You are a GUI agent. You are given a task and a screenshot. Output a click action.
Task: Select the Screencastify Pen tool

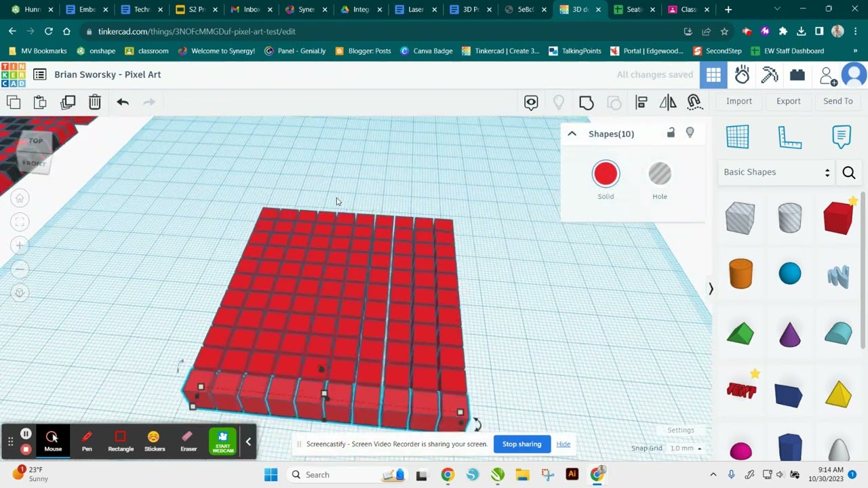coord(87,441)
